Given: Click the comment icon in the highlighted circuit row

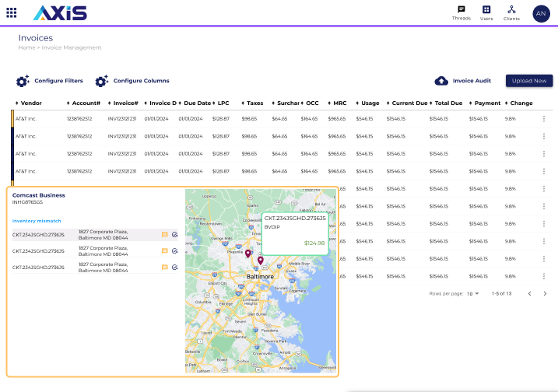Looking at the screenshot, I should pyautogui.click(x=165, y=235).
